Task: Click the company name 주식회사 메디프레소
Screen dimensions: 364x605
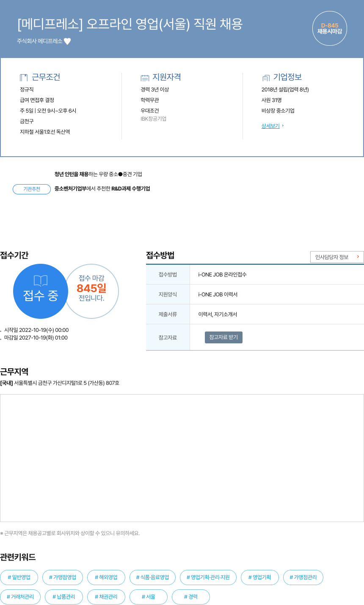Action: click(40, 41)
